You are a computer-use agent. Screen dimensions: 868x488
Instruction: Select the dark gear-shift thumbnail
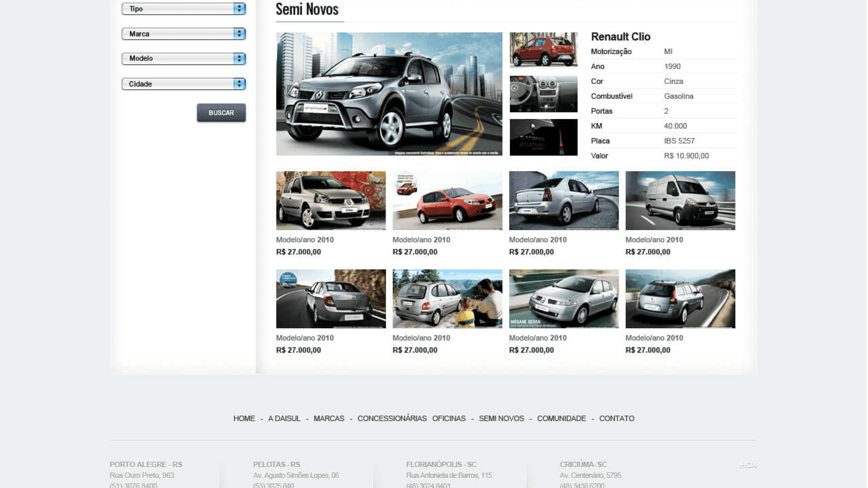click(x=544, y=137)
